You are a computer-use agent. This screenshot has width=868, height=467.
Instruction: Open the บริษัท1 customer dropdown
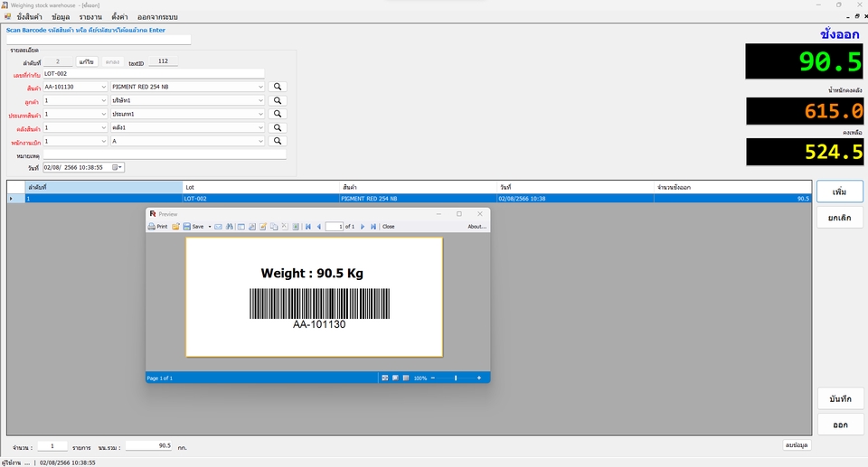pos(260,100)
